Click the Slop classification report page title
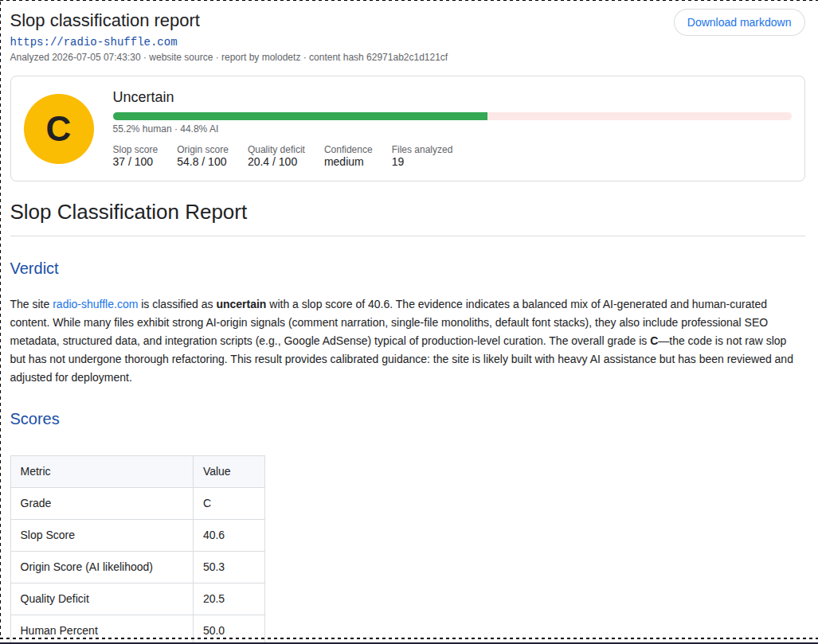Image resolution: width=818 pixels, height=644 pixels. pyautogui.click(x=105, y=21)
